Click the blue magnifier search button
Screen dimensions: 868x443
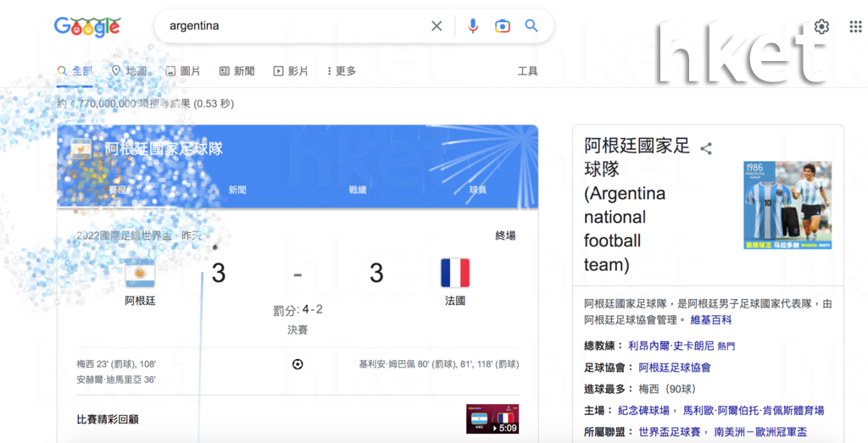coord(531,25)
